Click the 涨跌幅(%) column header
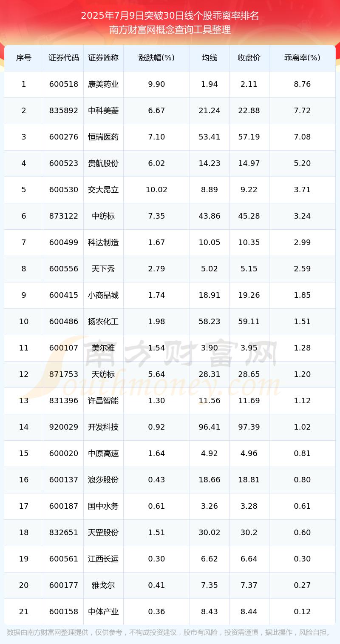 coord(156,58)
